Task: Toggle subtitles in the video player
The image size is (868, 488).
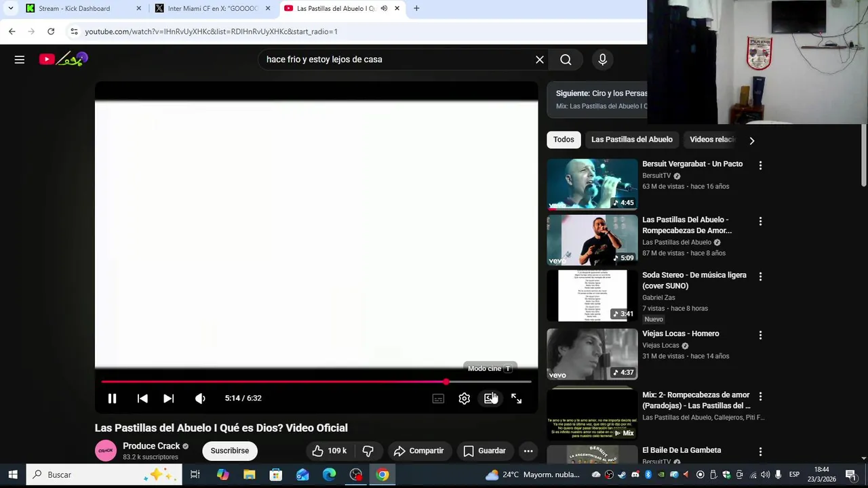Action: [438, 399]
